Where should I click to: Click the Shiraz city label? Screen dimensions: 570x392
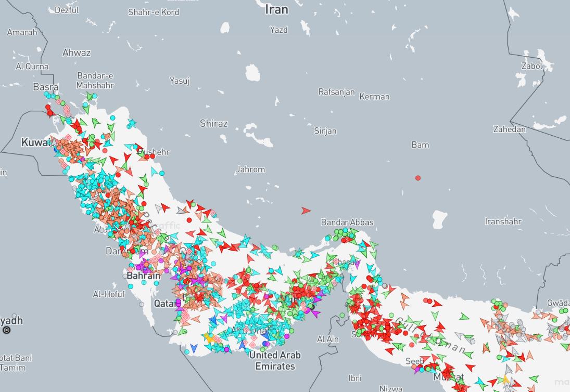coord(213,123)
